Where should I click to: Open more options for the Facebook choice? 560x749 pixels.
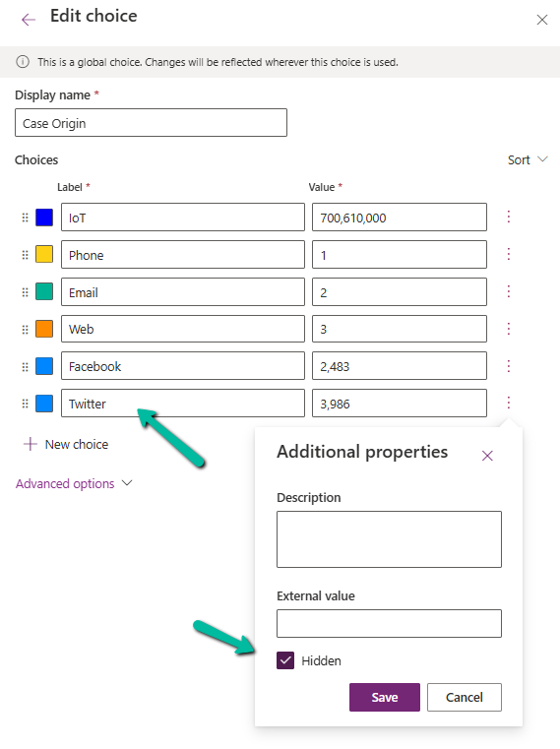pos(509,366)
